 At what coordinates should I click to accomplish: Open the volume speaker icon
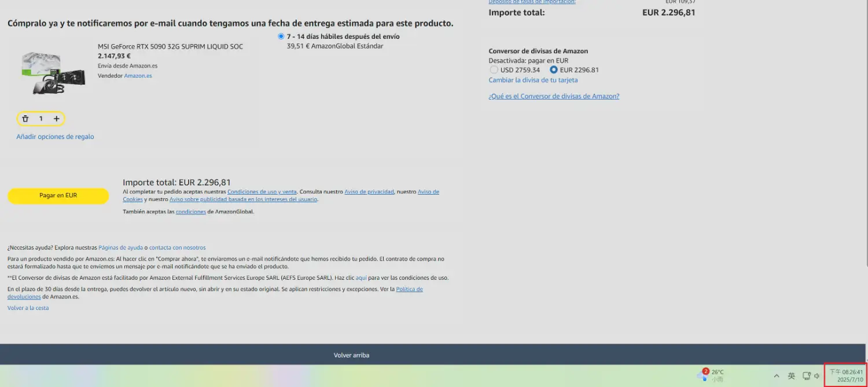[x=816, y=376]
